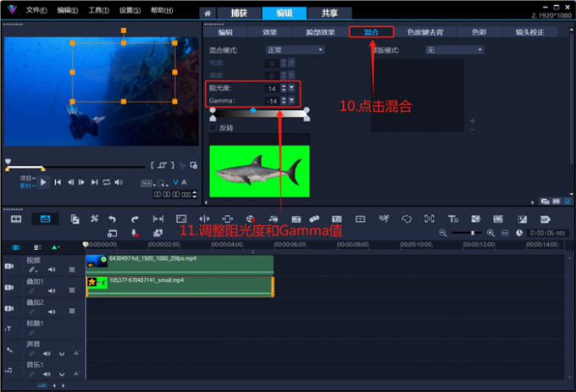576x392 pixels.
Task: Open the preview resize mode dropdown
Action: coord(163,183)
